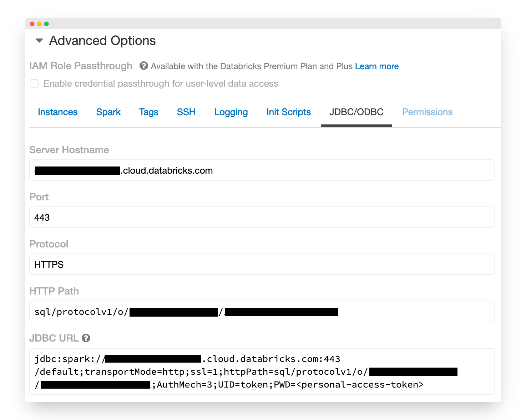
Task: Select the JDBC/ODBC tab
Action: click(x=356, y=112)
